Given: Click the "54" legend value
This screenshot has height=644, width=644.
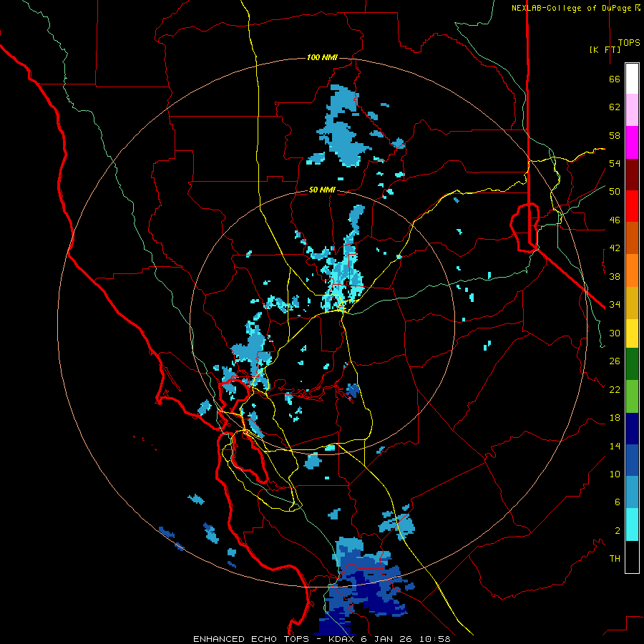Looking at the screenshot, I should (615, 163).
